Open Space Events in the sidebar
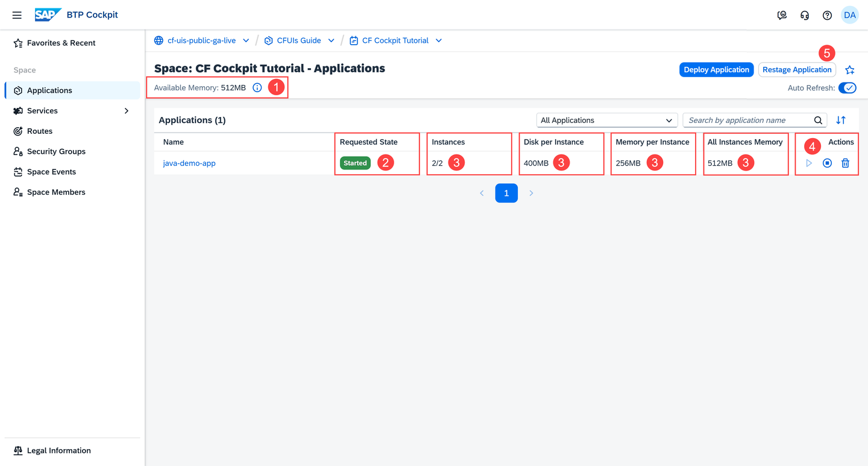The width and height of the screenshot is (868, 466). [x=72, y=172]
